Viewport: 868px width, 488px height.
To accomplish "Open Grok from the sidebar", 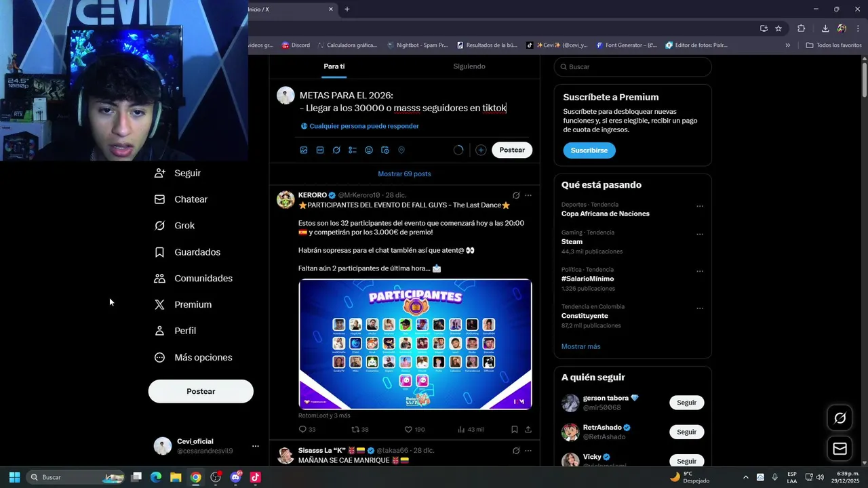I will (x=175, y=226).
